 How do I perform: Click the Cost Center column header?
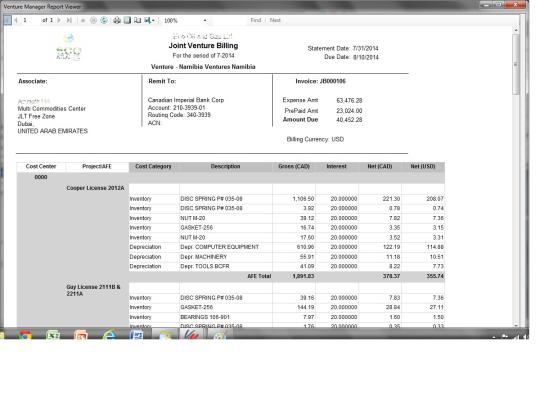point(41,166)
